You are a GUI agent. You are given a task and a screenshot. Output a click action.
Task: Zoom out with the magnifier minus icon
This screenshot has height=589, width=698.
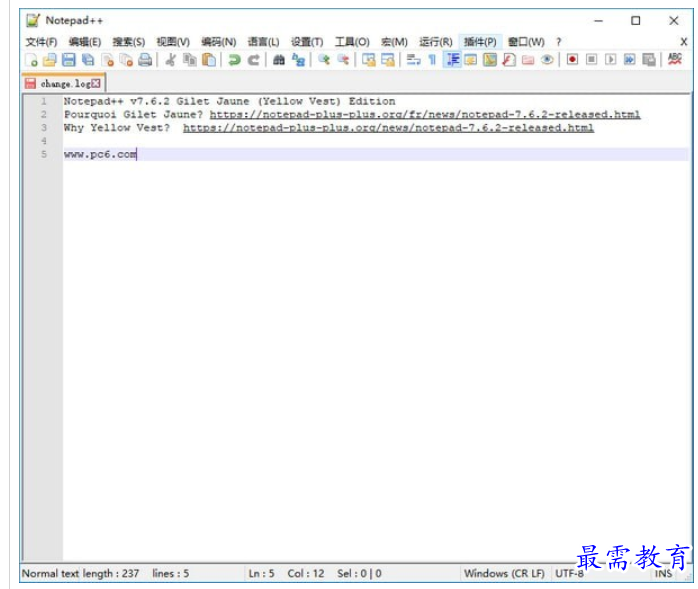[343, 60]
